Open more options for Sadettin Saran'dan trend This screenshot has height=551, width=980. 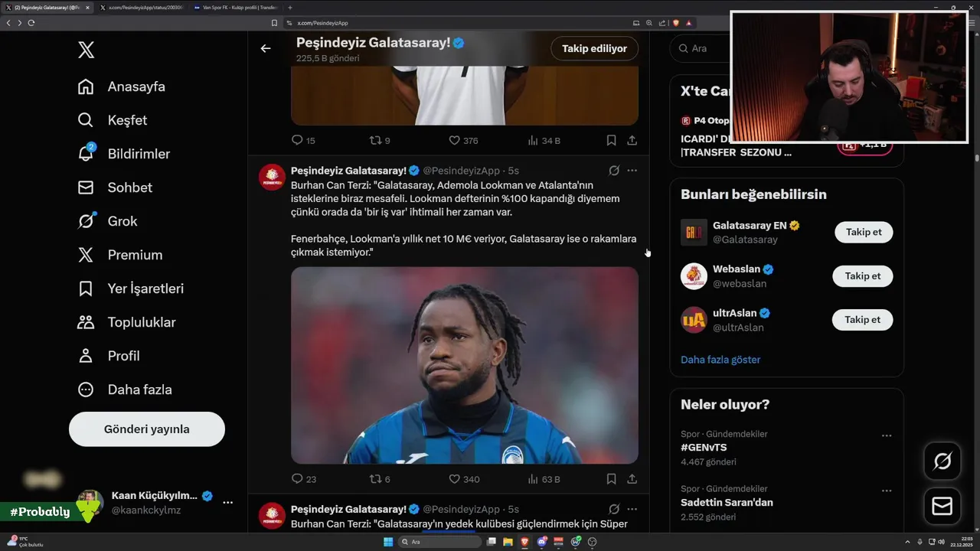click(887, 491)
